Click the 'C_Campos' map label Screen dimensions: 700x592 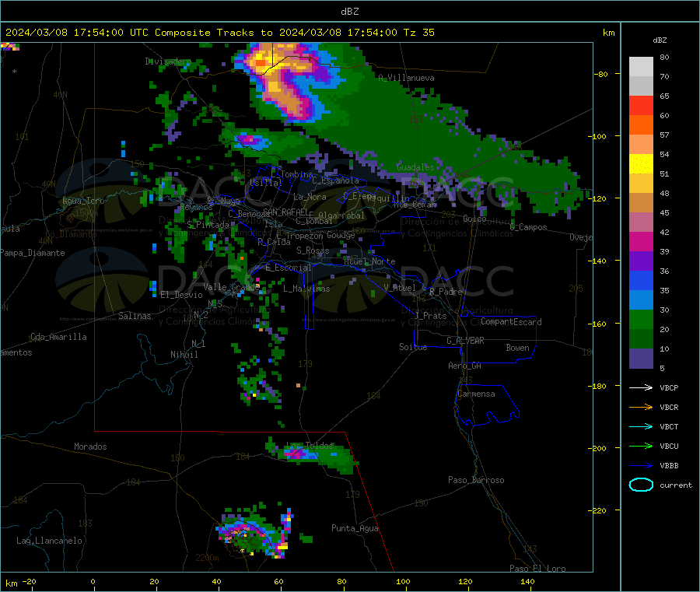point(529,227)
